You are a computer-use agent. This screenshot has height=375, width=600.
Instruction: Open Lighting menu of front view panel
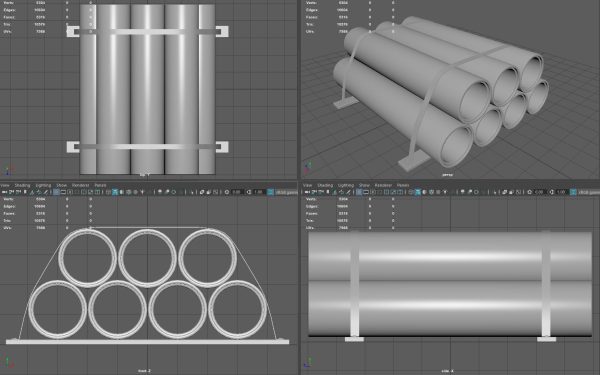point(43,185)
